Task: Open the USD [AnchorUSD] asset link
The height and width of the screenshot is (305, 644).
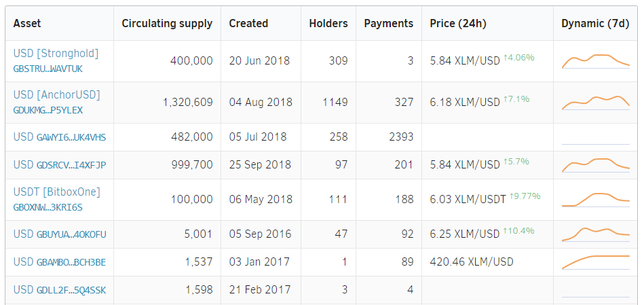Action: tap(56, 95)
